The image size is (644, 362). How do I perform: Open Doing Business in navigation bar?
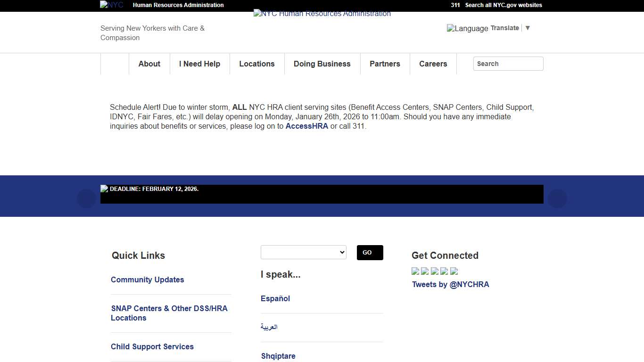click(x=322, y=64)
